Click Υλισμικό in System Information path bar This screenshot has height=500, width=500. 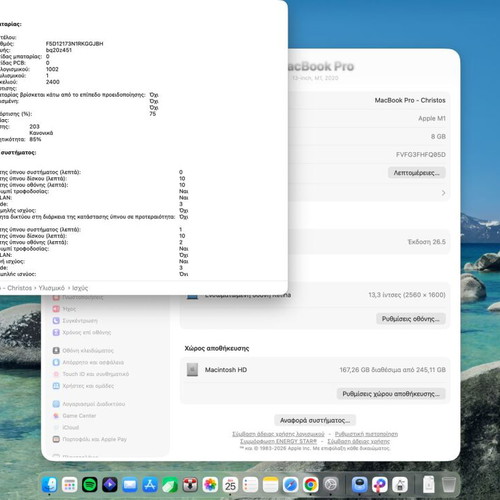[x=52, y=288]
